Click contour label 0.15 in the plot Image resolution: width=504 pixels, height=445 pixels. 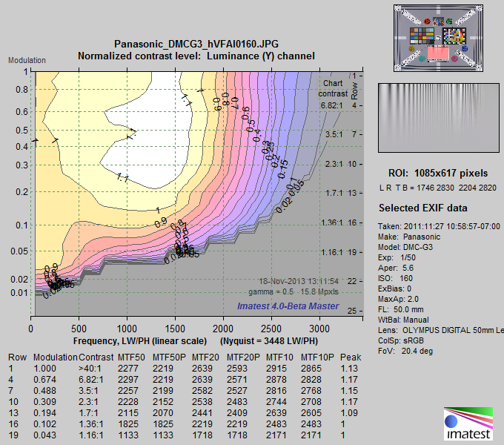[x=283, y=169]
